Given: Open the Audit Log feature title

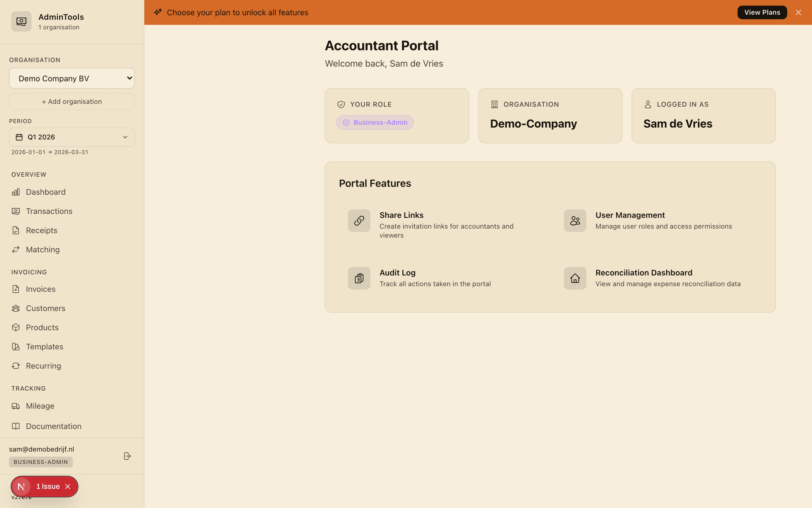Looking at the screenshot, I should click(x=397, y=272).
